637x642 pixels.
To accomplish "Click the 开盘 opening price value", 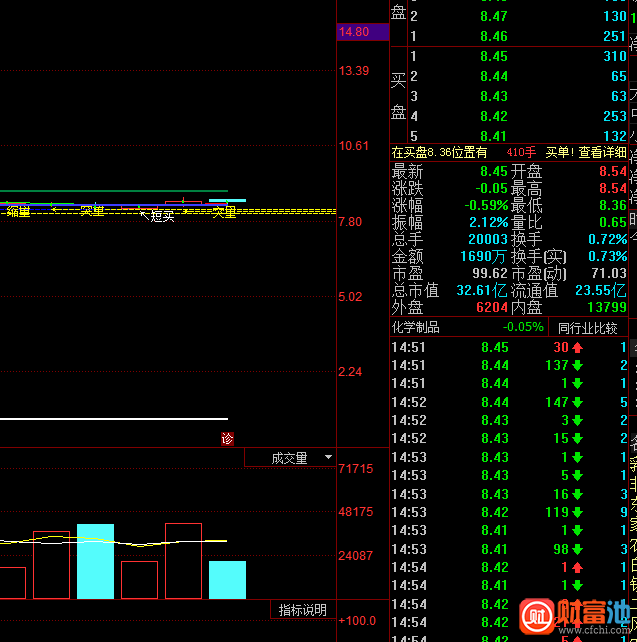I will click(613, 172).
